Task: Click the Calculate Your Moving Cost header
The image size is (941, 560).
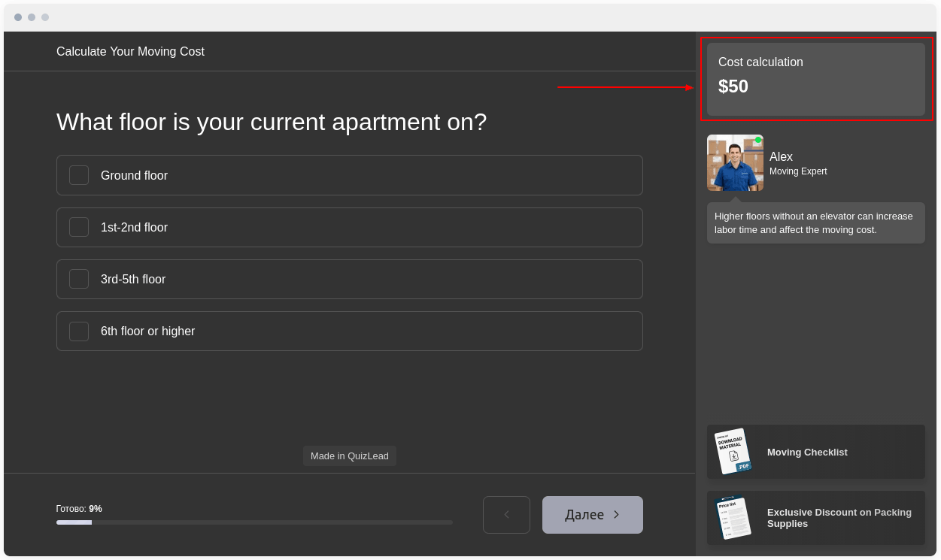Action: 130,51
